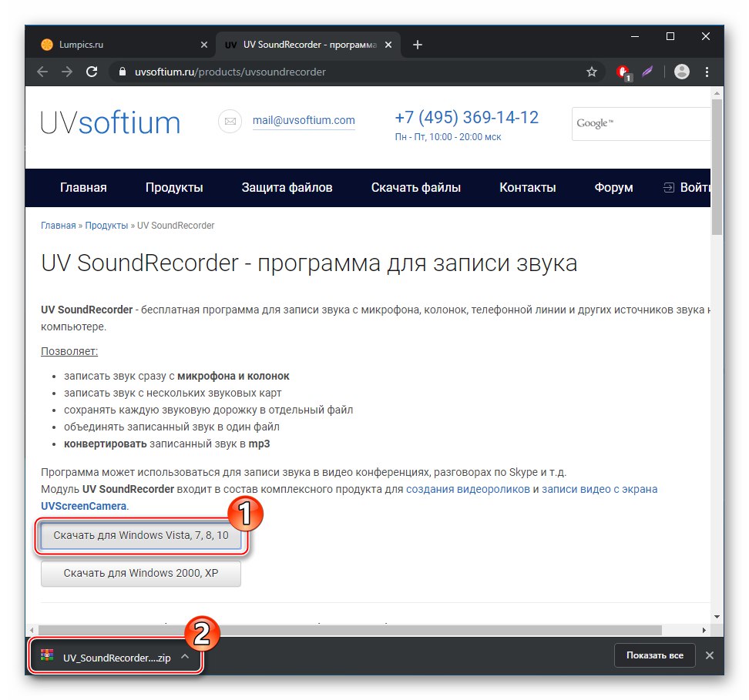Click the phone number +7 (495) 369-14-12
749x700 pixels.
(x=467, y=118)
